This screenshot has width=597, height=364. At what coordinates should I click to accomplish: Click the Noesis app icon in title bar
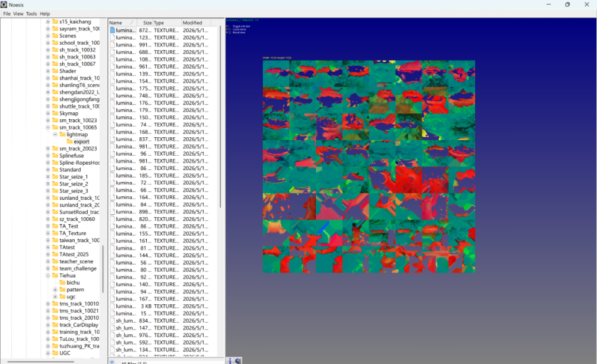4,5
